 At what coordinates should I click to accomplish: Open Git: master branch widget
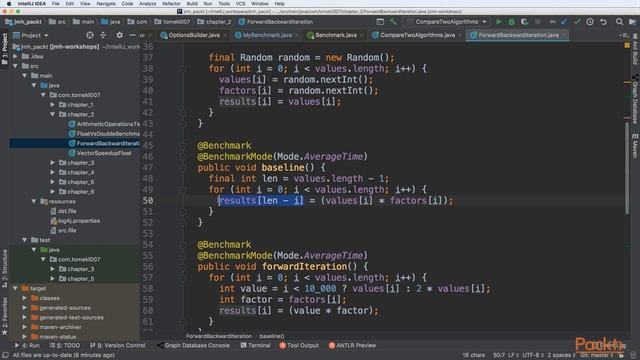point(597,355)
